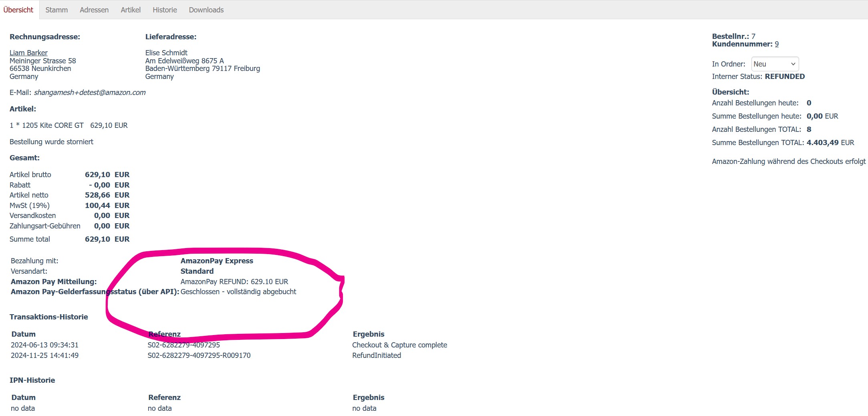The width and height of the screenshot is (868, 416).
Task: Click the refund reference ending in R009170
Action: (x=199, y=355)
